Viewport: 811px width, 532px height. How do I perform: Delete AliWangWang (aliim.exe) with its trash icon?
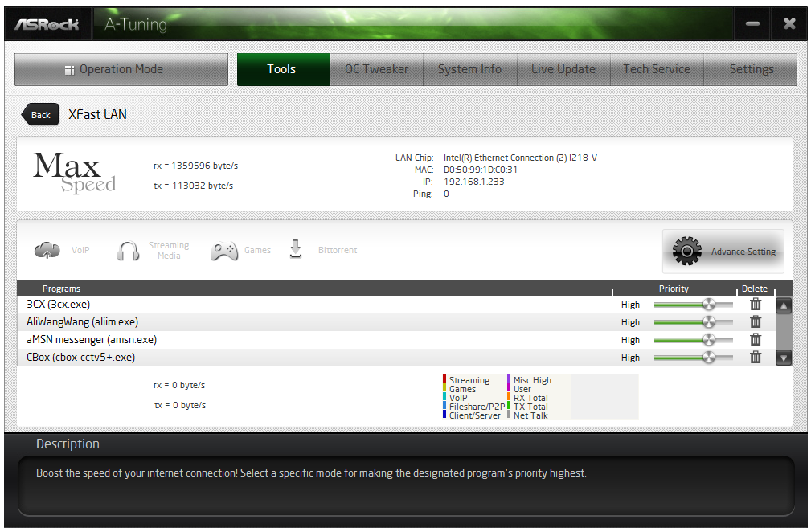pyautogui.click(x=756, y=322)
